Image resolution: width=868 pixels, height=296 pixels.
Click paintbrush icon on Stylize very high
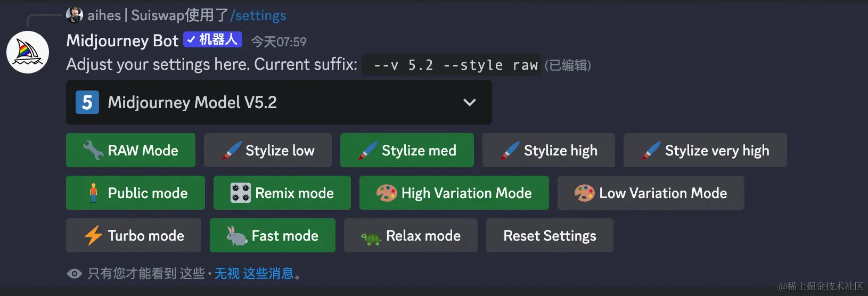point(651,151)
